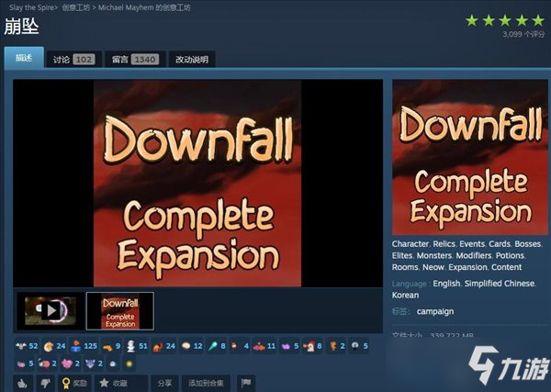This screenshot has height=392, width=551.
Task: Play the video thumbnail preview
Action: 51,311
